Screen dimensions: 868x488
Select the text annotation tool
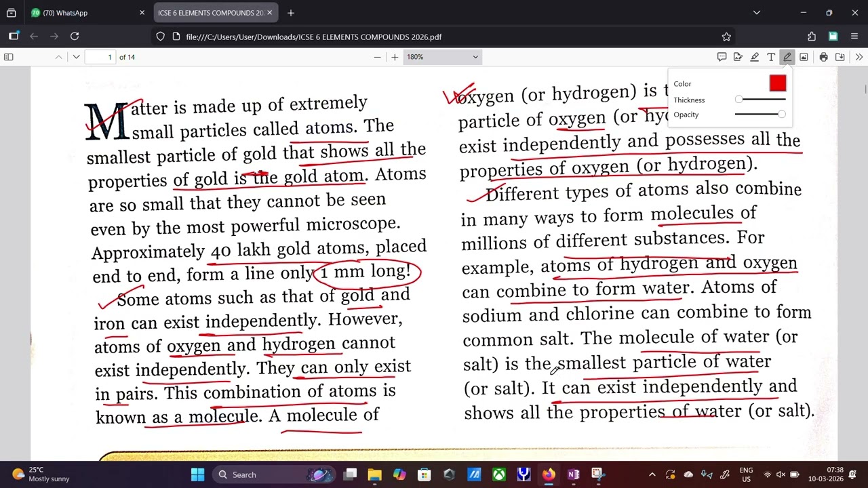[771, 57]
